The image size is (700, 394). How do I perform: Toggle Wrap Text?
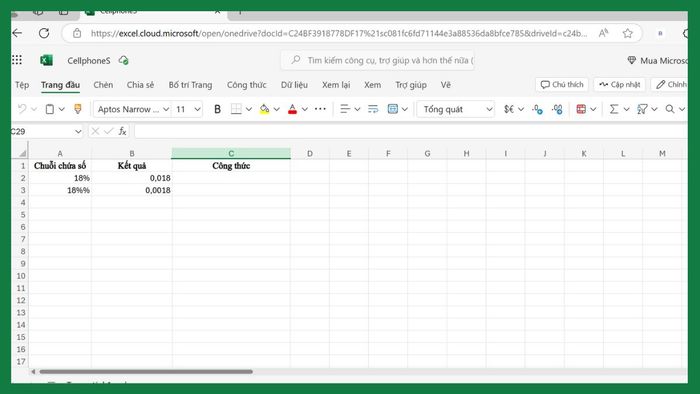point(373,109)
